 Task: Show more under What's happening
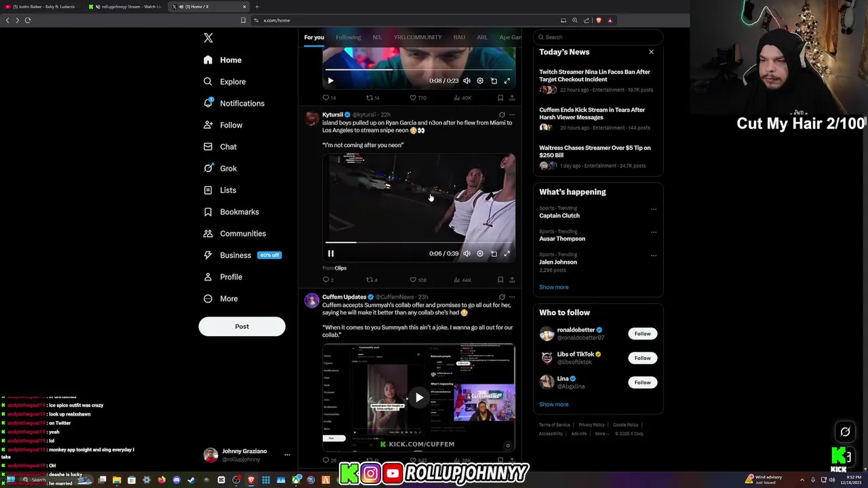click(554, 287)
